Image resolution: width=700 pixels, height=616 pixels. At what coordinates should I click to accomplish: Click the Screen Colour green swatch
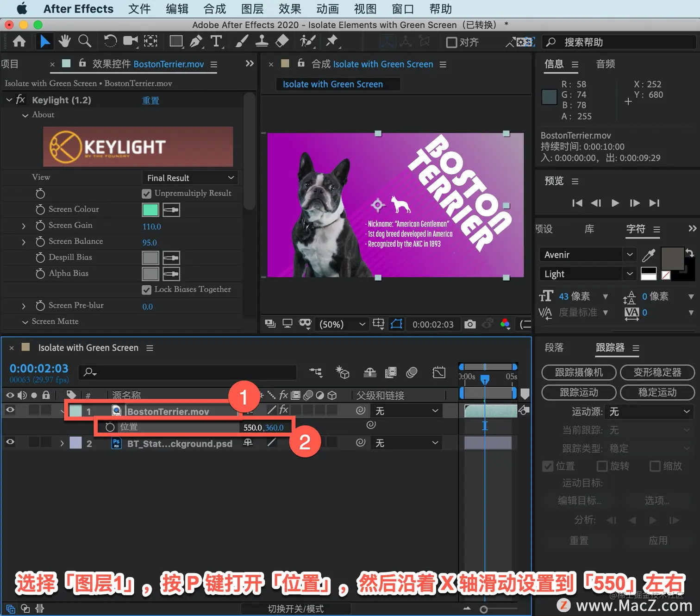pos(150,210)
